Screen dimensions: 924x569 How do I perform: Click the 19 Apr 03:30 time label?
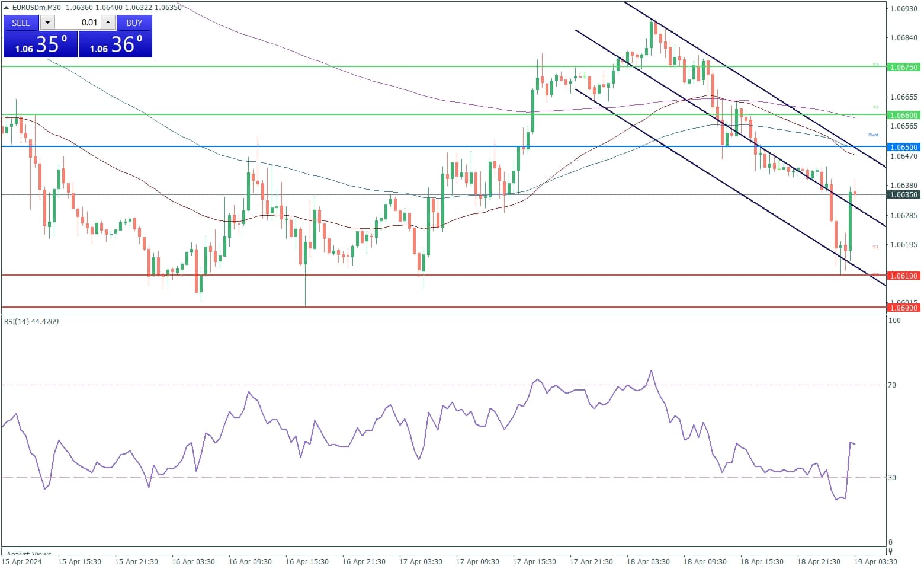[x=875, y=562]
